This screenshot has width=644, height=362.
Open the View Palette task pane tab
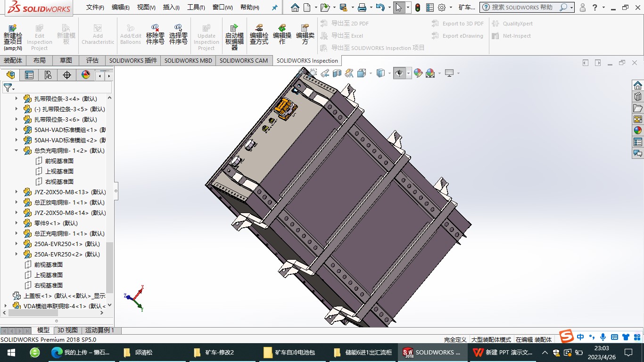click(x=638, y=119)
